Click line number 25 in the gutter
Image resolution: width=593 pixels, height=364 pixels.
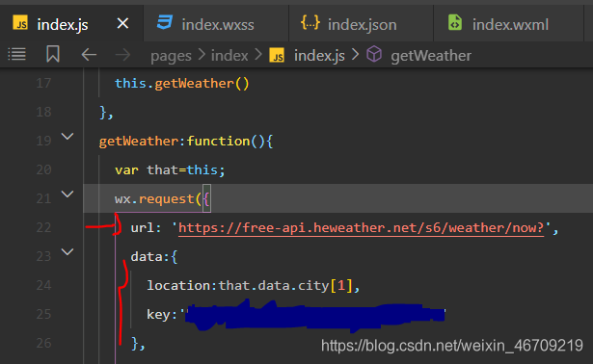tap(43, 314)
